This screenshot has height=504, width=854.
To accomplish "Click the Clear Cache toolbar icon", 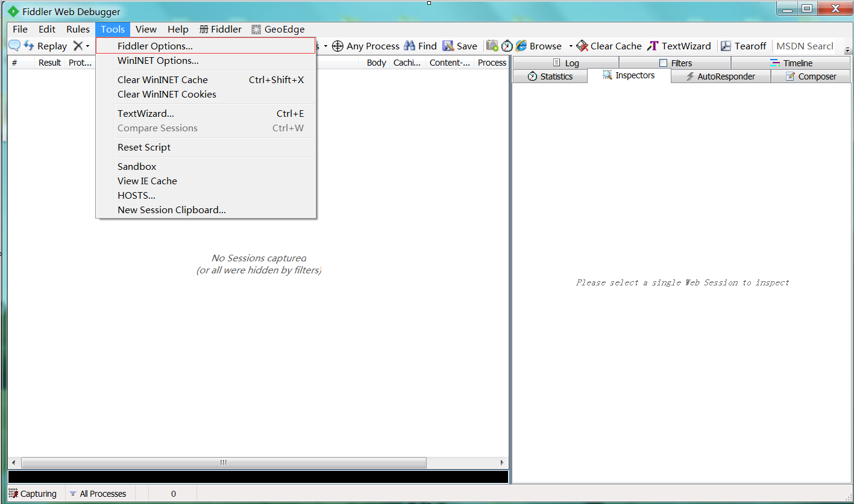I will tap(582, 46).
